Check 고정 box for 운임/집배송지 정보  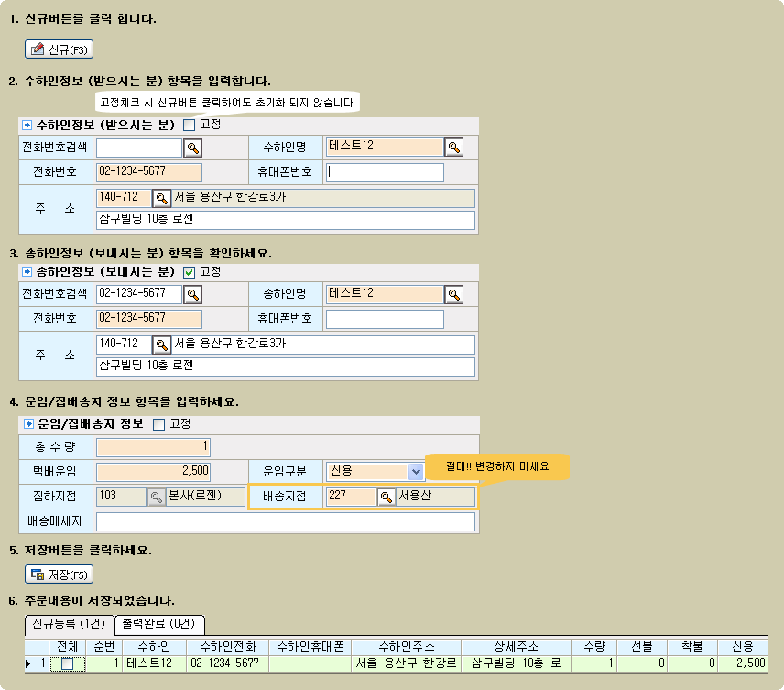159,424
